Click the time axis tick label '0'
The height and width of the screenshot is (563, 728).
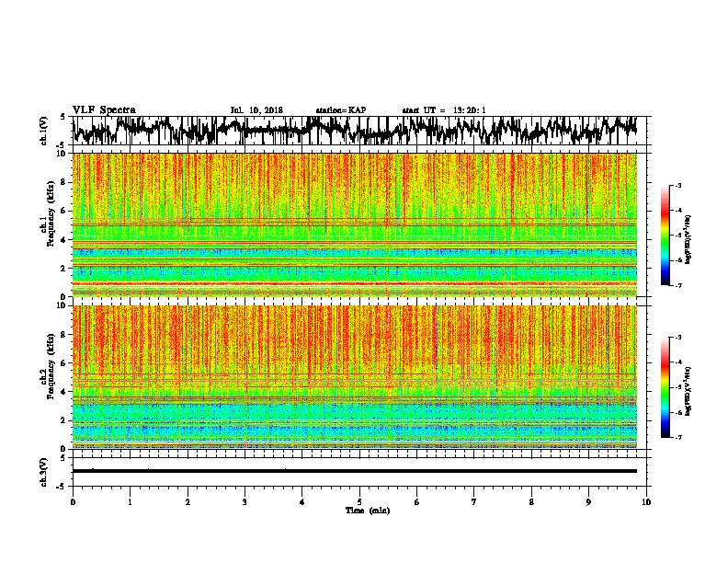(x=73, y=502)
